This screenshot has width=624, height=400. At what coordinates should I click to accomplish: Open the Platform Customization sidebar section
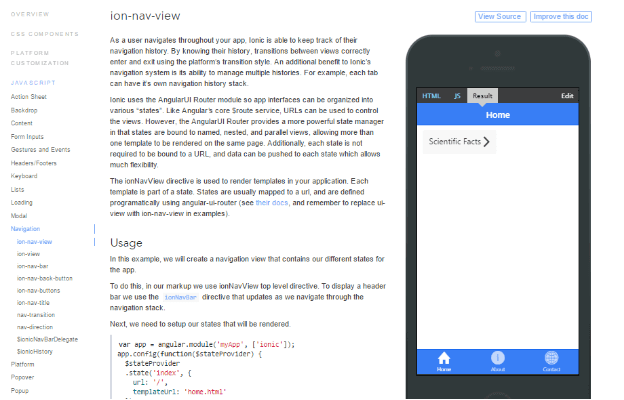(40, 58)
